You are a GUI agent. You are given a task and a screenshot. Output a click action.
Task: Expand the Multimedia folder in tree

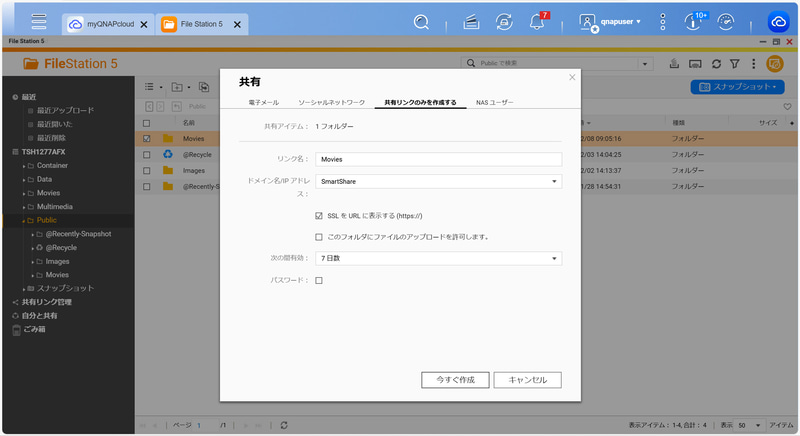(x=24, y=207)
